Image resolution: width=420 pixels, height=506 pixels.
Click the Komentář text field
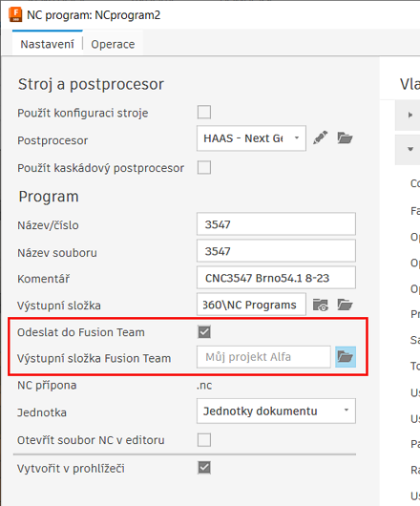tap(276, 278)
